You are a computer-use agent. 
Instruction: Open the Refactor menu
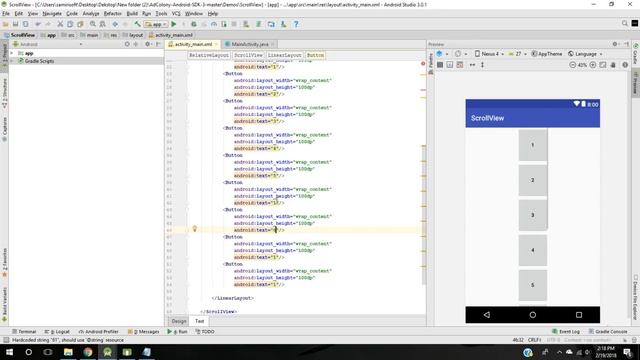tap(113, 13)
